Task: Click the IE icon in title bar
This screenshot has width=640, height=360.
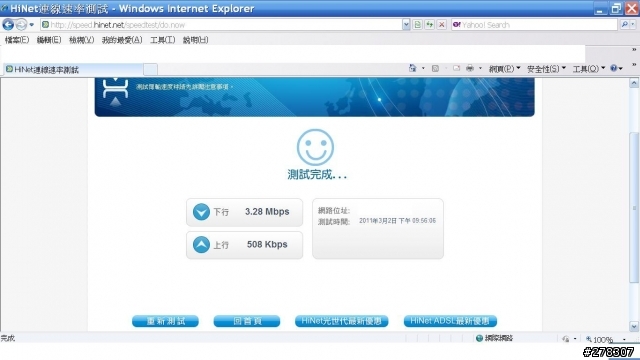Action: tap(4, 8)
